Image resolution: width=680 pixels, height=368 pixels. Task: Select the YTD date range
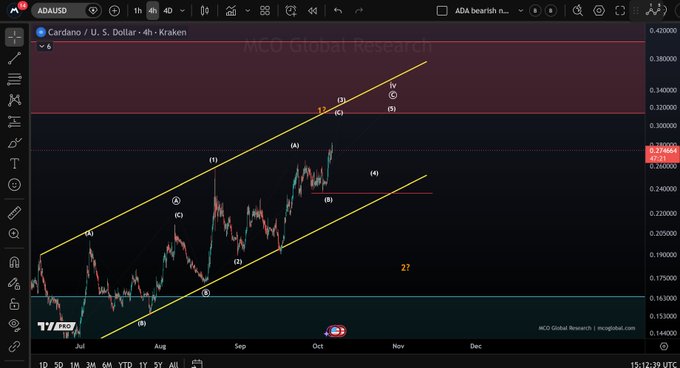(125, 365)
